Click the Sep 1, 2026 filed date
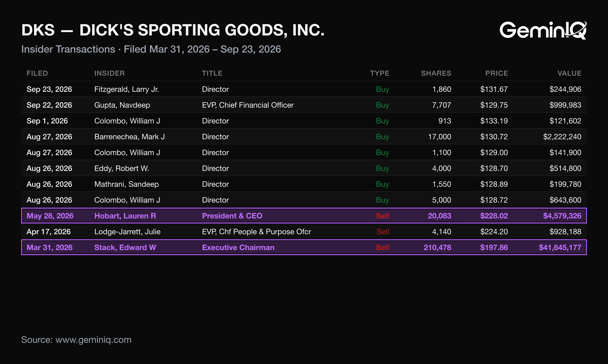The width and height of the screenshot is (608, 364). tap(47, 121)
